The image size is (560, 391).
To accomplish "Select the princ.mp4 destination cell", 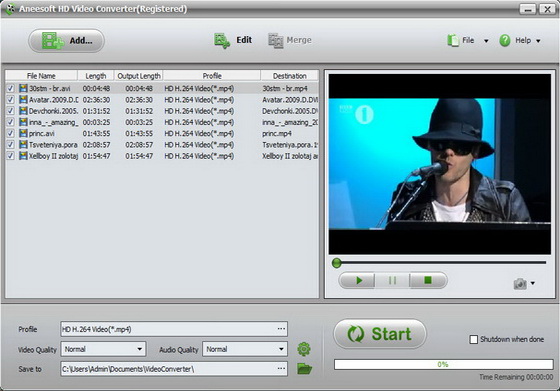I will 277,134.
